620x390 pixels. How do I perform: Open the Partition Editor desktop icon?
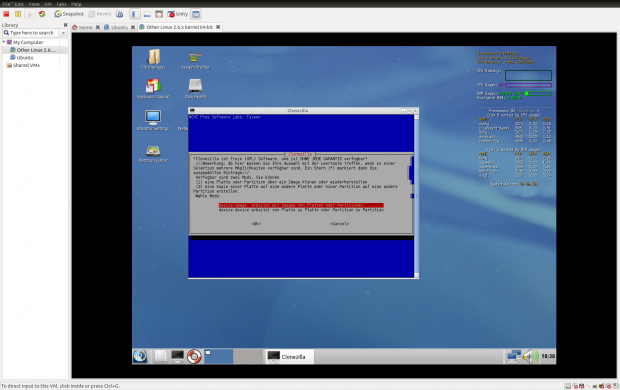pyautogui.click(x=153, y=154)
